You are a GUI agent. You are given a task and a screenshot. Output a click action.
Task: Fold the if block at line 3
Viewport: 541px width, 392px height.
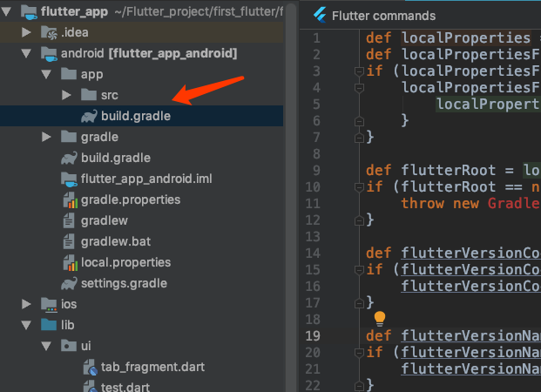click(359, 71)
